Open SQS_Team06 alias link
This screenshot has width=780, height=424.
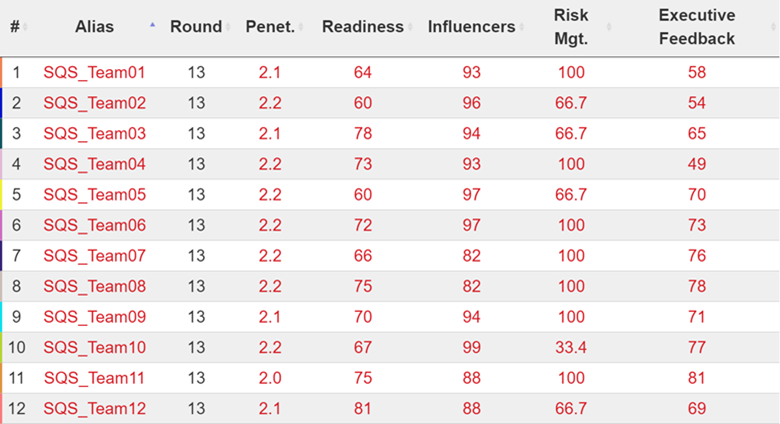coord(95,225)
